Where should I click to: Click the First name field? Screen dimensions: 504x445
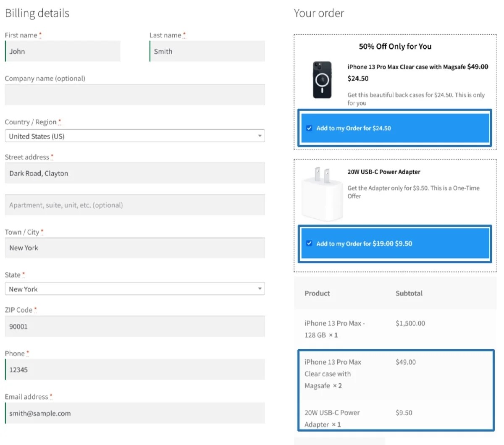tap(63, 51)
